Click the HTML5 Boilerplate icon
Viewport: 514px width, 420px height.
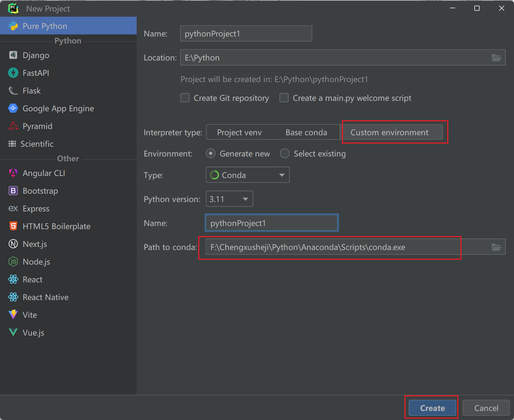pyautogui.click(x=13, y=226)
